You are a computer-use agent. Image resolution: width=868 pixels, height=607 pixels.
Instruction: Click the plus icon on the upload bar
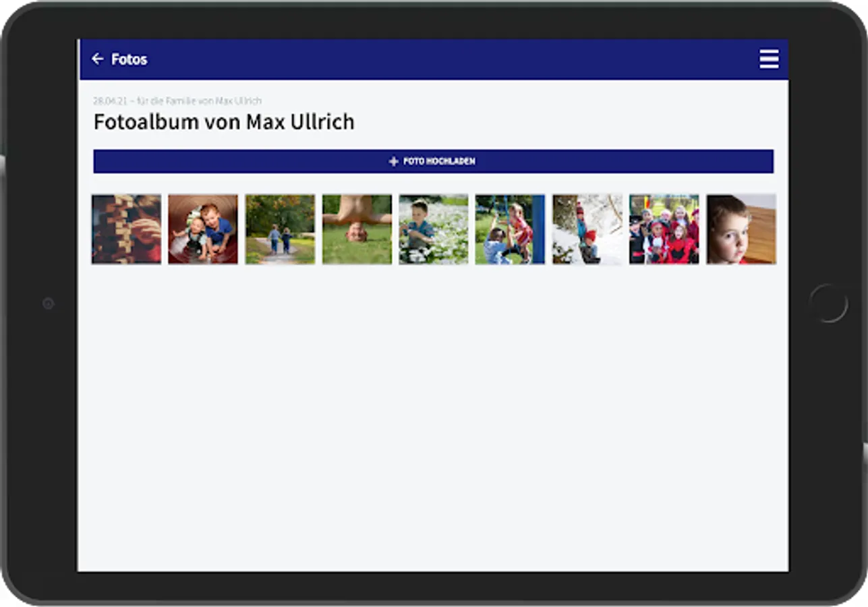point(394,162)
